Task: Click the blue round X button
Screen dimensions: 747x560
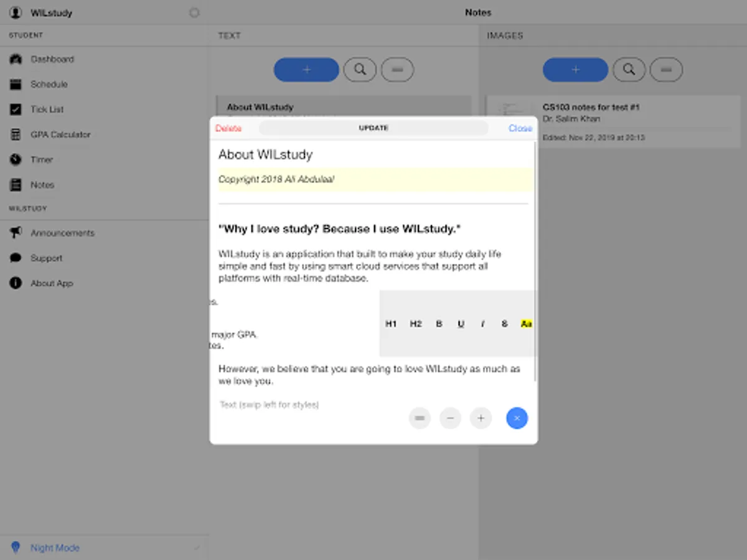Action: (517, 418)
